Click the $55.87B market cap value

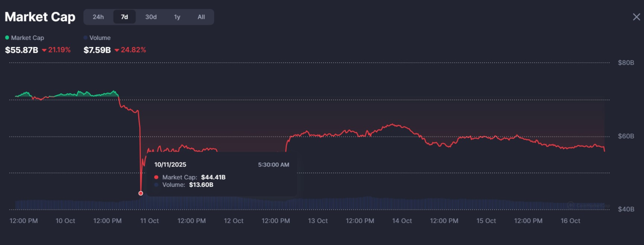21,50
